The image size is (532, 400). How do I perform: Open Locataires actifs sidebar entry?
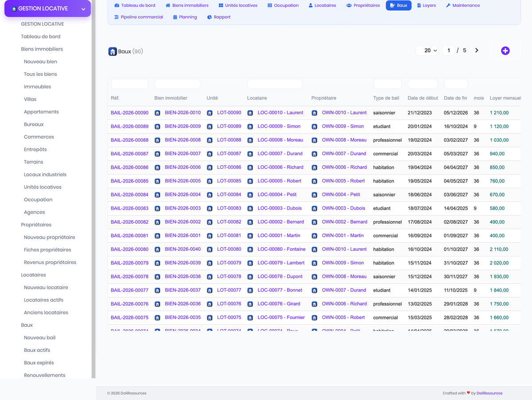pyautogui.click(x=43, y=300)
